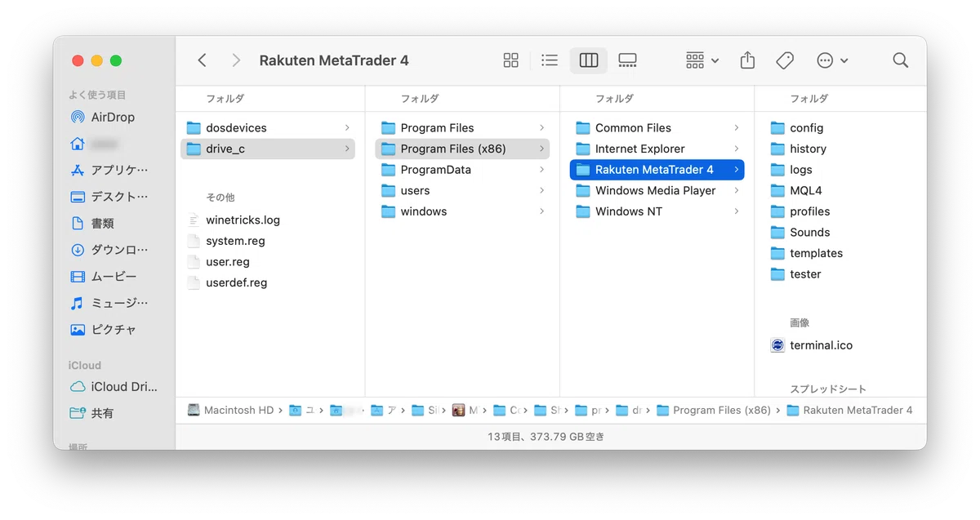The height and width of the screenshot is (520, 980).
Task: Open AirDrop in the sidebar
Action: tap(102, 117)
